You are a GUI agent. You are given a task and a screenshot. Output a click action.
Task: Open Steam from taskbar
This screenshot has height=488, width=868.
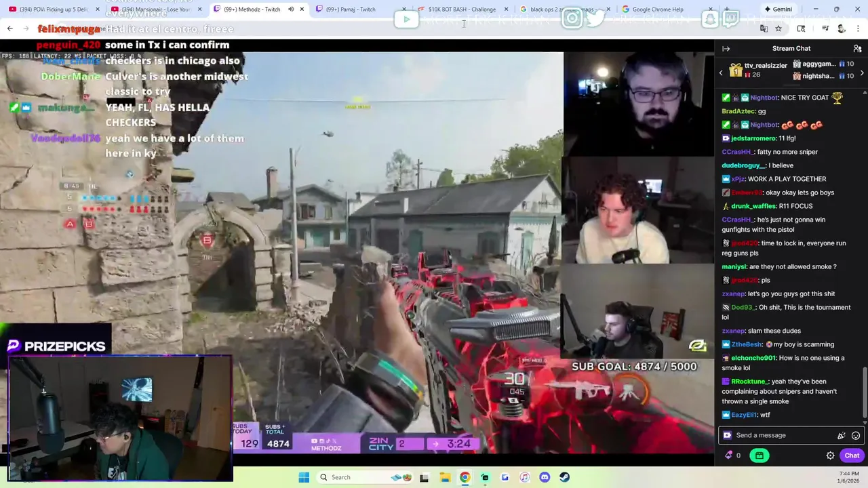pos(564,477)
